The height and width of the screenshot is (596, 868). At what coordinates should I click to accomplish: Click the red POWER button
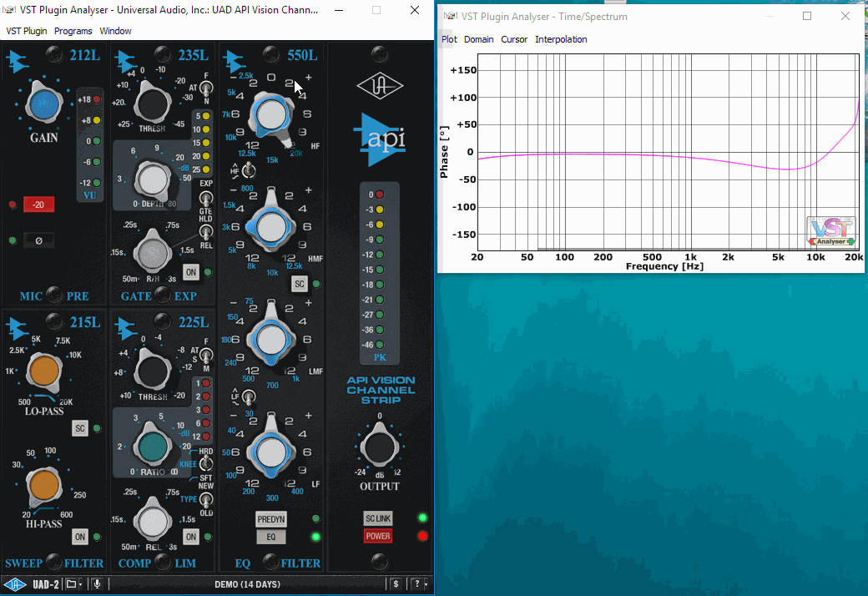[x=378, y=536]
